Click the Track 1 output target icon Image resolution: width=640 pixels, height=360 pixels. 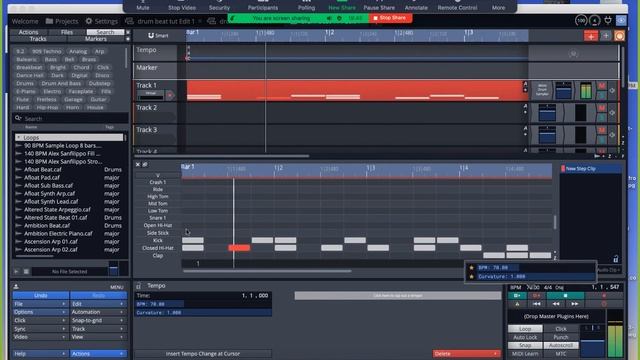[612, 91]
